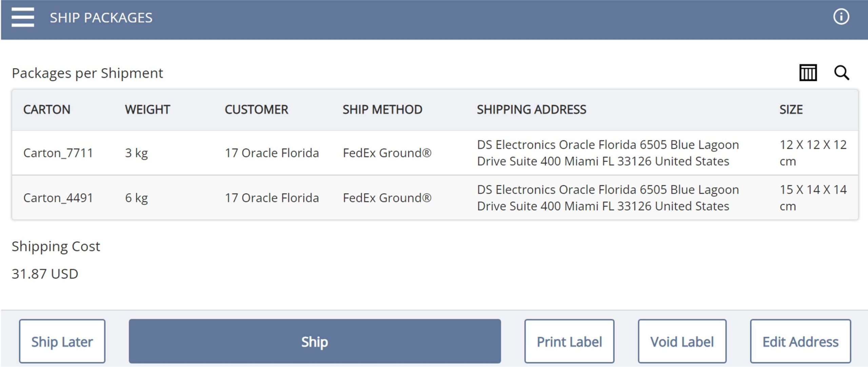Select the Carton_7711 row
868x367 pixels.
point(58,153)
